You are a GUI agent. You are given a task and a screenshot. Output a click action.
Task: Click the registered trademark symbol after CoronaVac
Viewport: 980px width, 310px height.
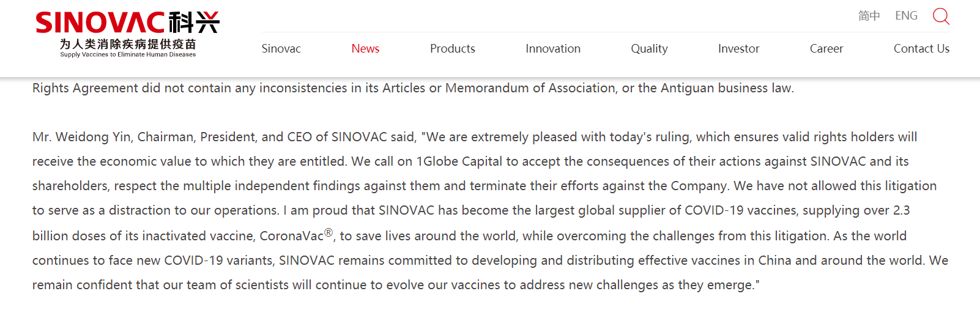pyautogui.click(x=329, y=232)
